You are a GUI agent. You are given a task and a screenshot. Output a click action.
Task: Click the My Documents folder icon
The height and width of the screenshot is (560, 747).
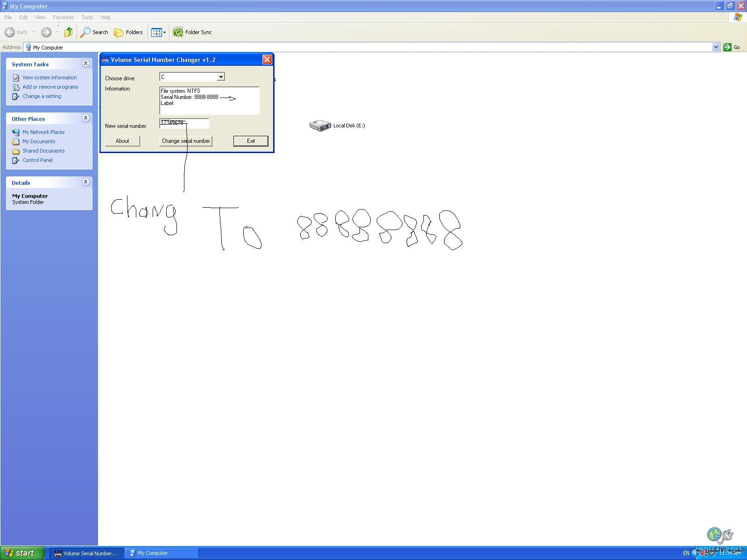coord(16,141)
